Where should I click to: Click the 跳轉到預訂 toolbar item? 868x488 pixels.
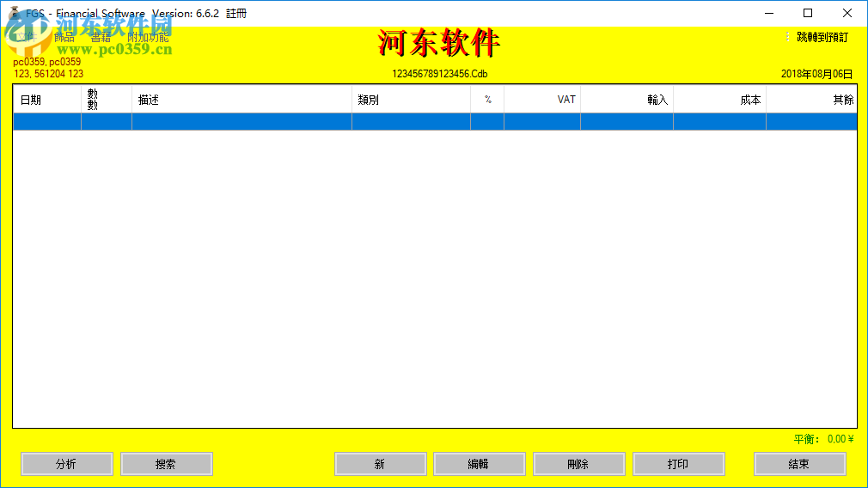822,37
